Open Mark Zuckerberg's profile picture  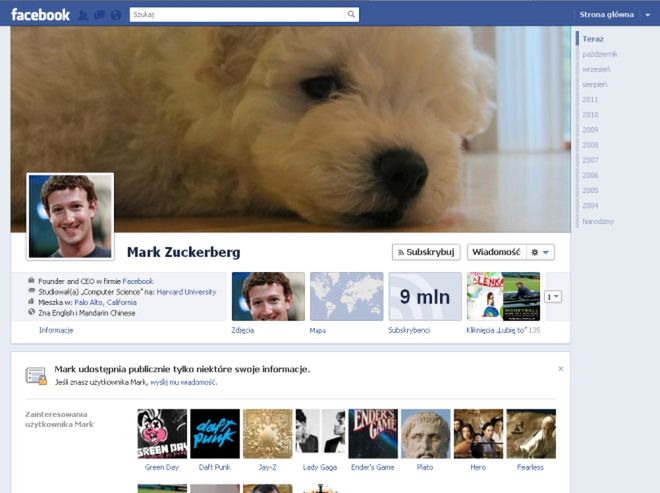pyautogui.click(x=70, y=216)
